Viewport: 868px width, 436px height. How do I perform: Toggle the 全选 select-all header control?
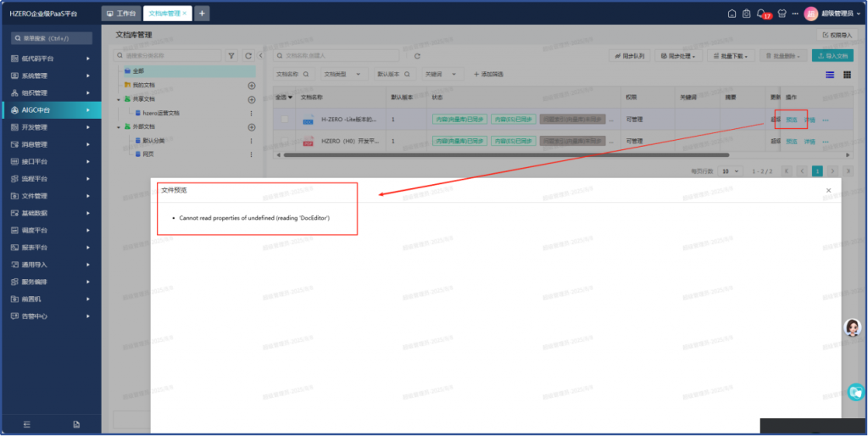[285, 98]
